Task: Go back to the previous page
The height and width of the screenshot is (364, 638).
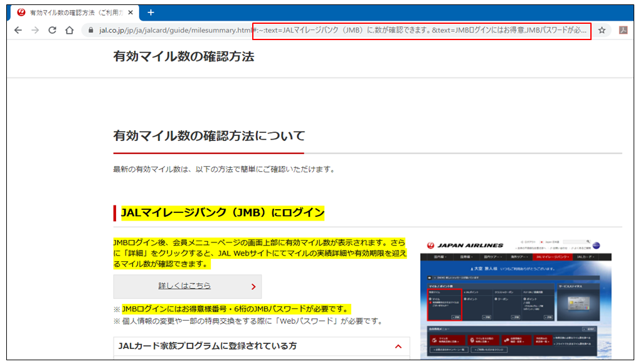Action: tap(18, 30)
